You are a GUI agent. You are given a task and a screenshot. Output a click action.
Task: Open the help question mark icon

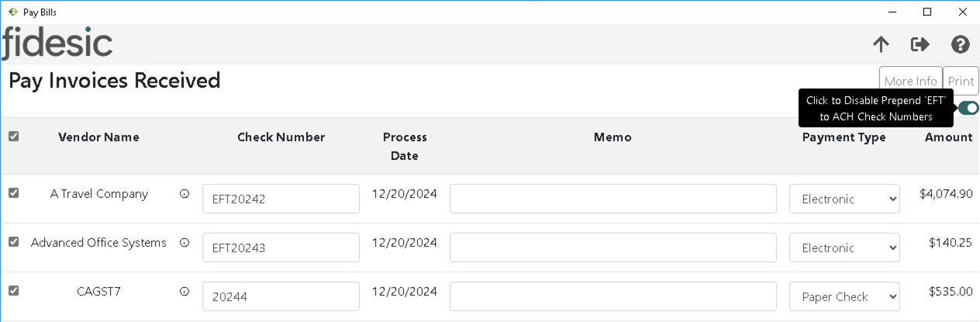pyautogui.click(x=960, y=44)
